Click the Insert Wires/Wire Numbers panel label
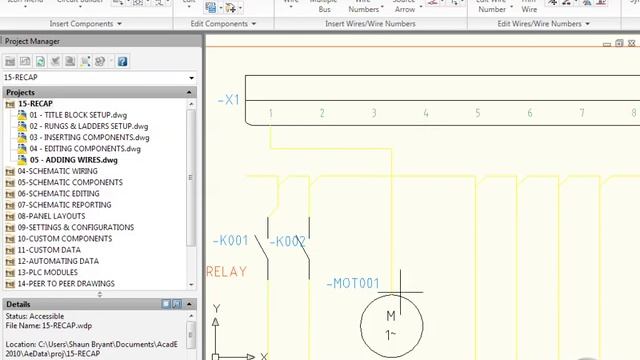The width and height of the screenshot is (640, 360). pyautogui.click(x=370, y=24)
